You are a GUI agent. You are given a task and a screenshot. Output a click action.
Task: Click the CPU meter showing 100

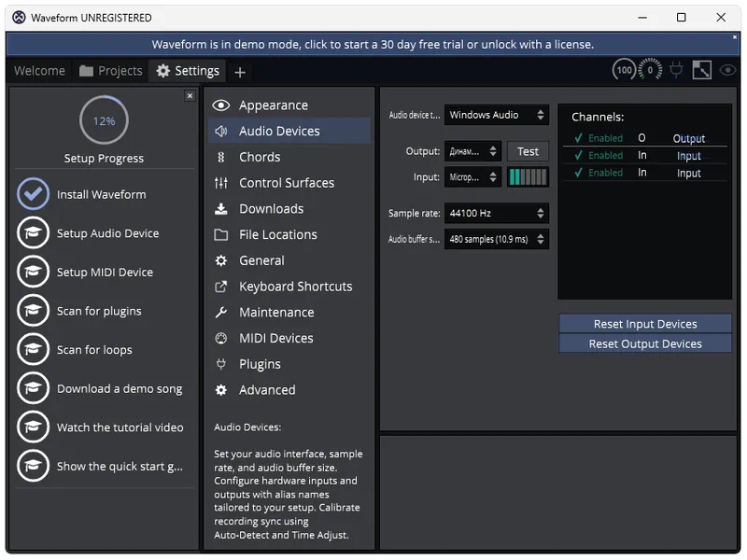pos(624,71)
